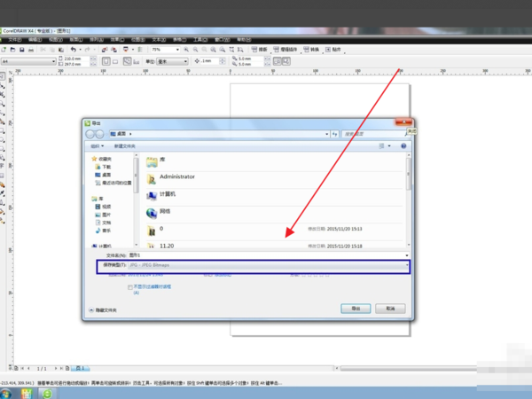Open the 保存类型 JPG format dropdown
Screen dimensions: 532x399
269,265
